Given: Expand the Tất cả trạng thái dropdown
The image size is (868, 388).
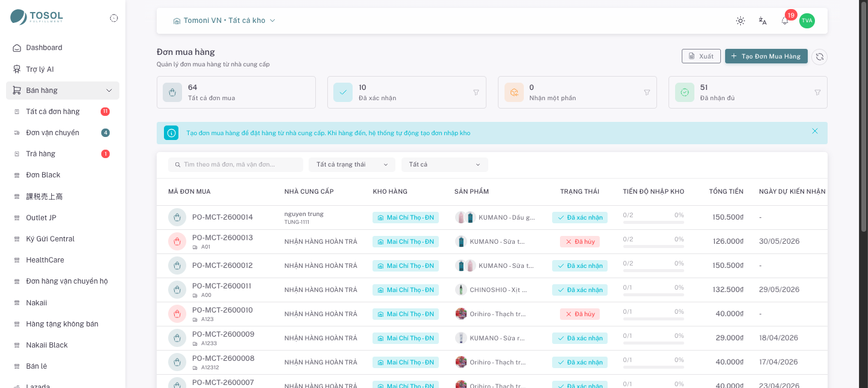Looking at the screenshot, I should tap(352, 165).
